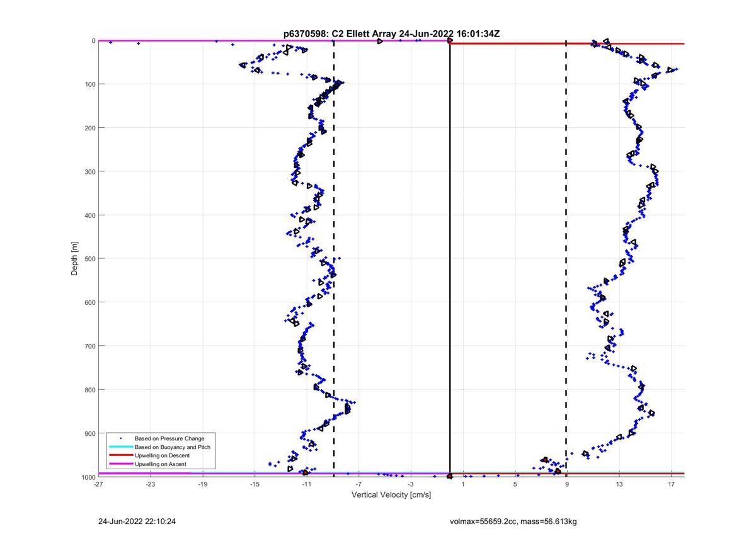The image size is (756, 536).
Task: Click the depth tick label '100'
Action: pyautogui.click(x=89, y=84)
